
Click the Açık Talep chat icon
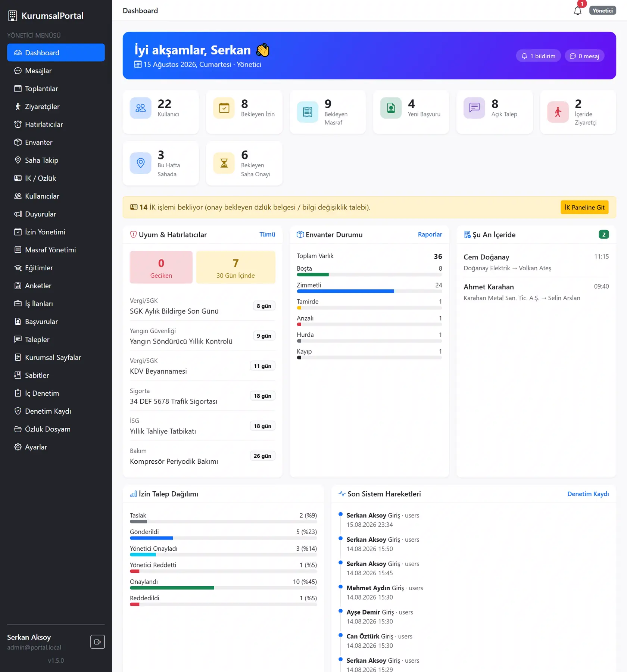pos(474,108)
